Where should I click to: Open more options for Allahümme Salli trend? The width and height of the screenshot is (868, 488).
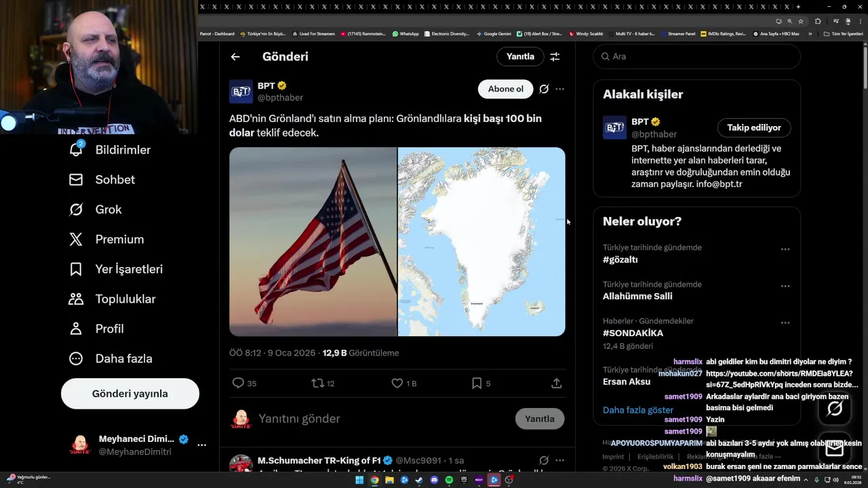pyautogui.click(x=785, y=286)
